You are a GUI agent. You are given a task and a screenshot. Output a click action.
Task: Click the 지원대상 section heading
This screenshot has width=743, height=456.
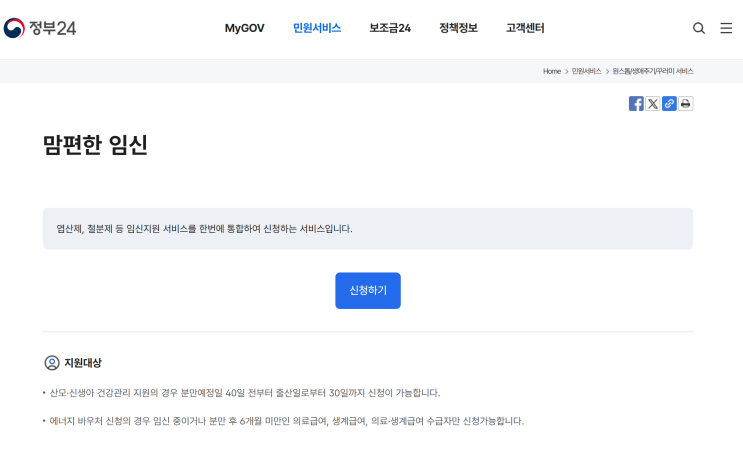click(82, 363)
